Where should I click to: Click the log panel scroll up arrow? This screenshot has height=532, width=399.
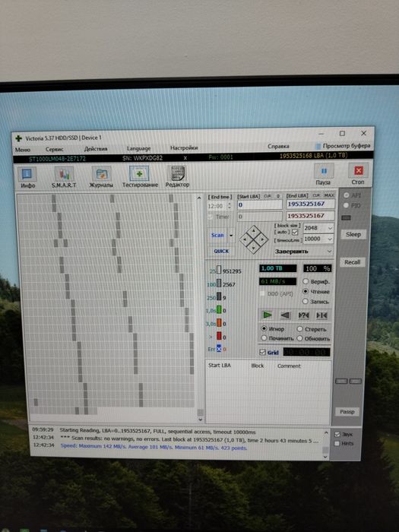pos(326,433)
